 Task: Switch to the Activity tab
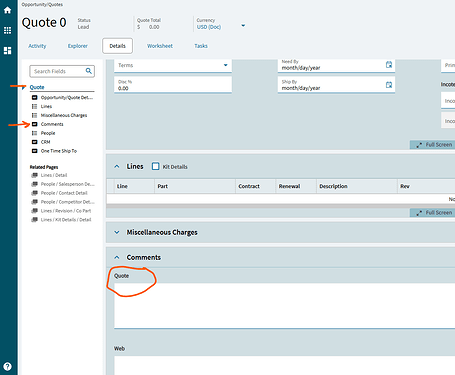coord(37,46)
